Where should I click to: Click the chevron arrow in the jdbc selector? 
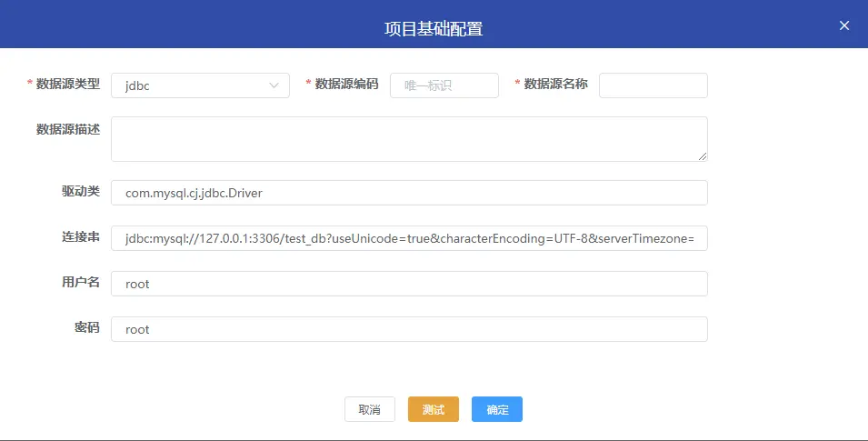coord(274,85)
